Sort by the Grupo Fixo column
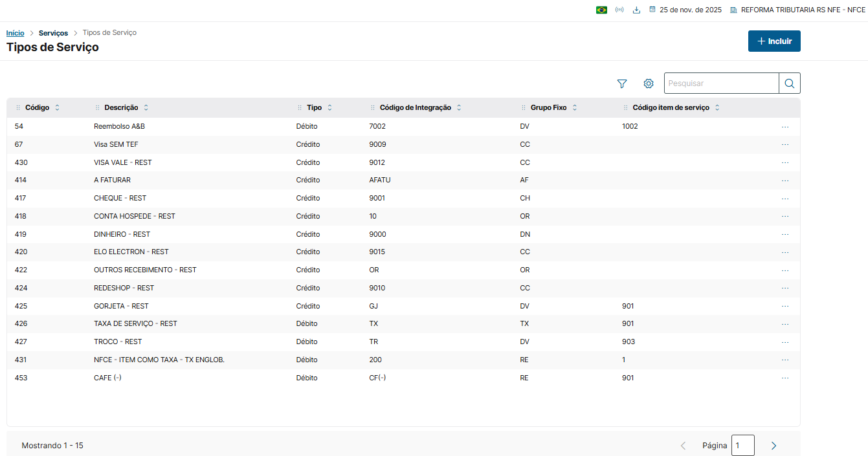The width and height of the screenshot is (868, 456). pyautogui.click(x=575, y=108)
